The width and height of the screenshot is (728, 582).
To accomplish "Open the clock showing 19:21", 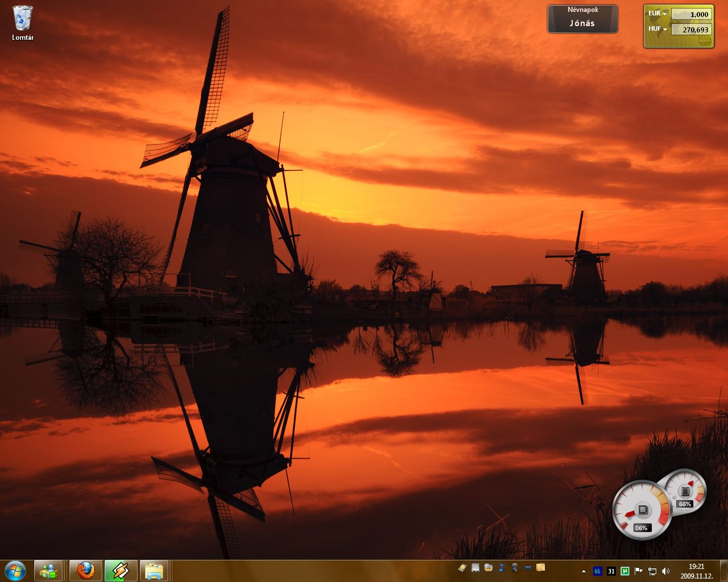I will click(696, 571).
